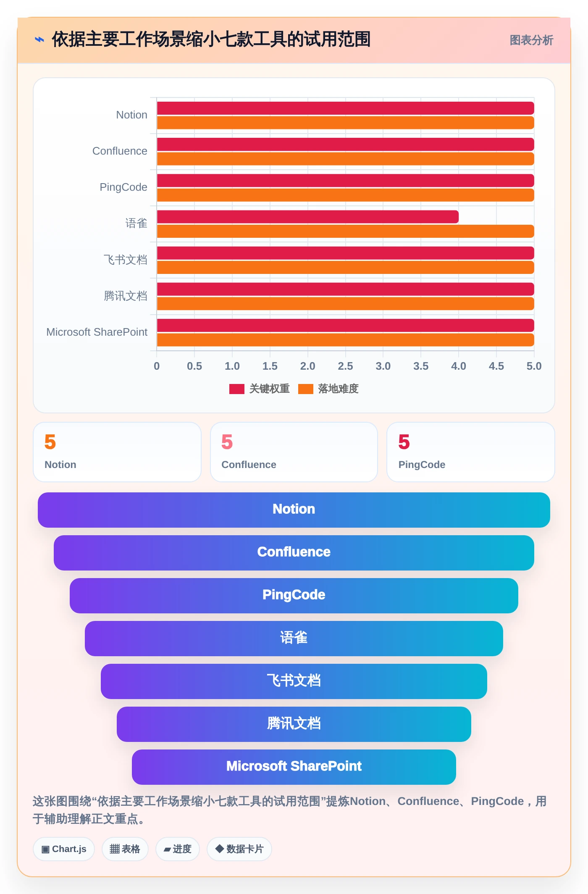Select the 表格 tag chip
This screenshot has width=588, height=894.
click(x=125, y=849)
